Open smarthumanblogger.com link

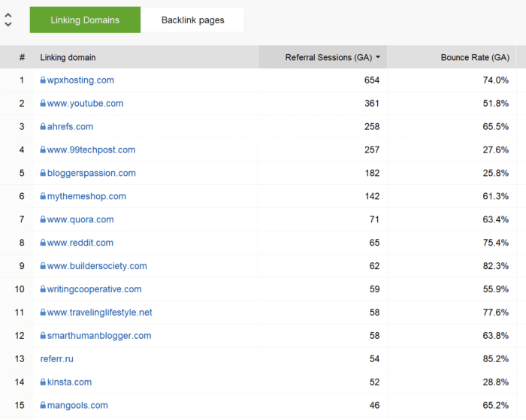99,335
